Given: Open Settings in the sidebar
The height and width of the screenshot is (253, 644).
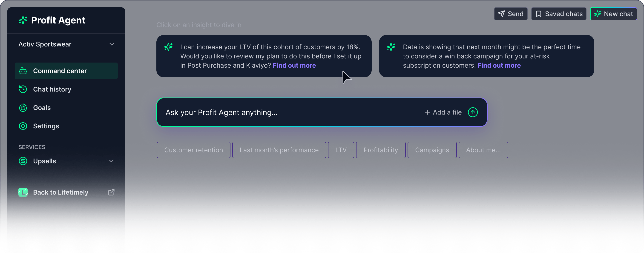Looking at the screenshot, I should pos(66,126).
